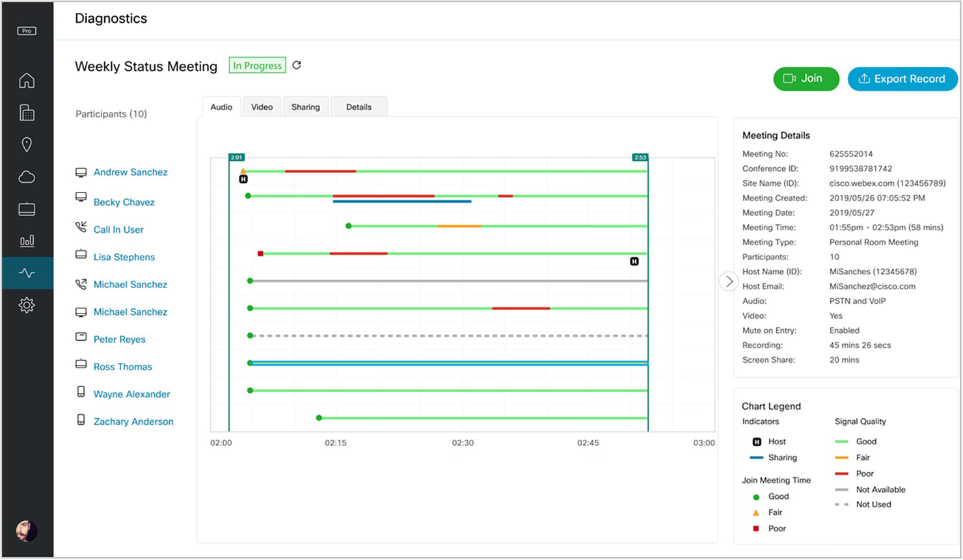Click the Pro badge logo
This screenshot has height=560, width=963.
click(27, 31)
